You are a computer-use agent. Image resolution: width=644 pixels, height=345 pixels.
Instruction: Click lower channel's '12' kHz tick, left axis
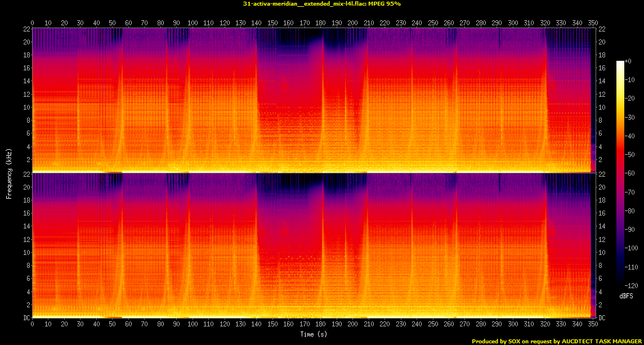point(26,239)
